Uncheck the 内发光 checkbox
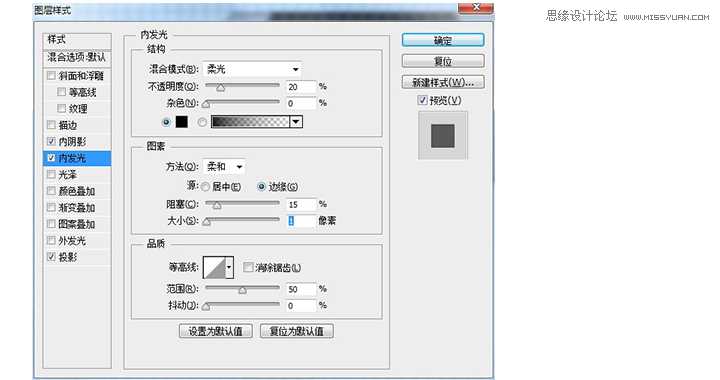Image resolution: width=720 pixels, height=380 pixels. coord(51,158)
